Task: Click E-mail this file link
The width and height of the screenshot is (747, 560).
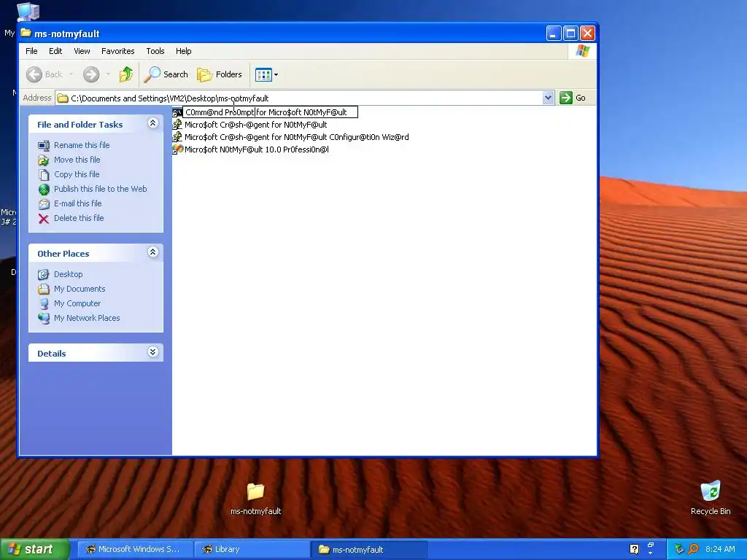Action: [x=77, y=203]
